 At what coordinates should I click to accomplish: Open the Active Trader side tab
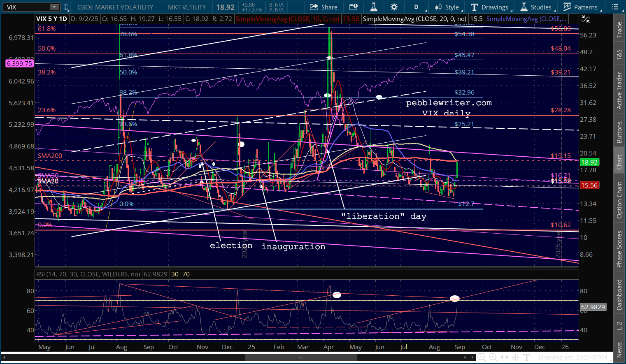click(619, 91)
